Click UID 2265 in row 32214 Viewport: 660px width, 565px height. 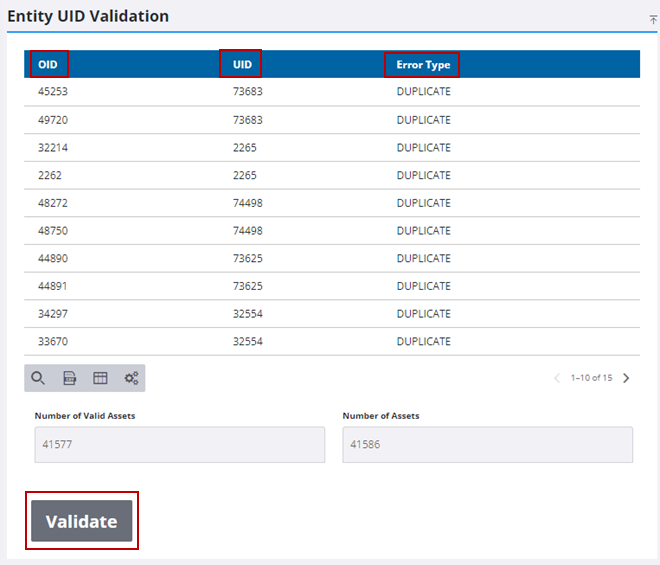pyautogui.click(x=245, y=148)
